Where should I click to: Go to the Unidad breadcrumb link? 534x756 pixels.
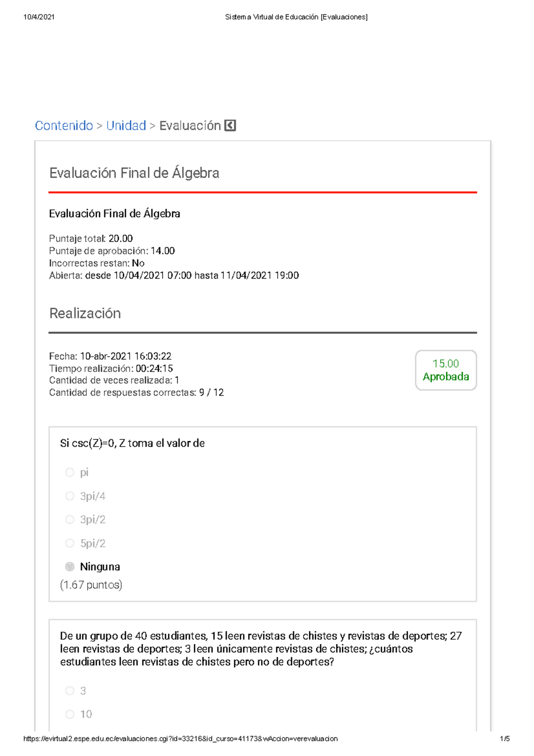[x=126, y=126]
